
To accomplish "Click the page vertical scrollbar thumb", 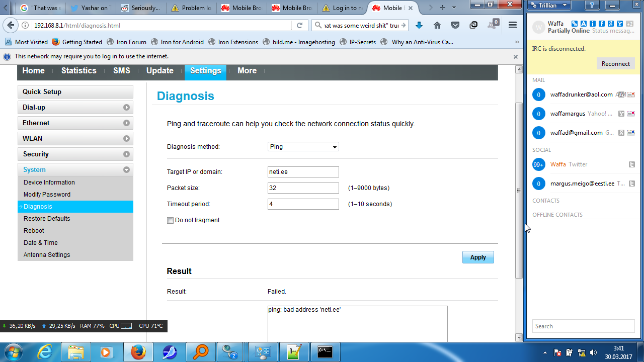I will [519, 190].
